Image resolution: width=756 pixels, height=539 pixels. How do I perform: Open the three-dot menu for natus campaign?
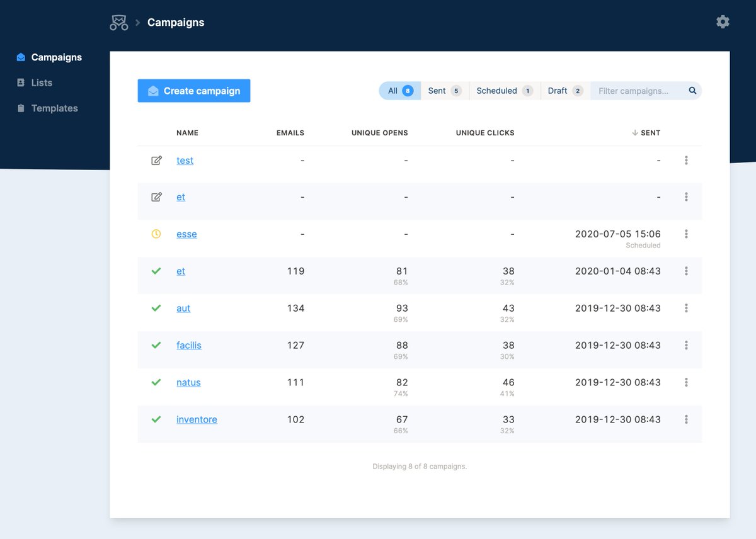[686, 382]
